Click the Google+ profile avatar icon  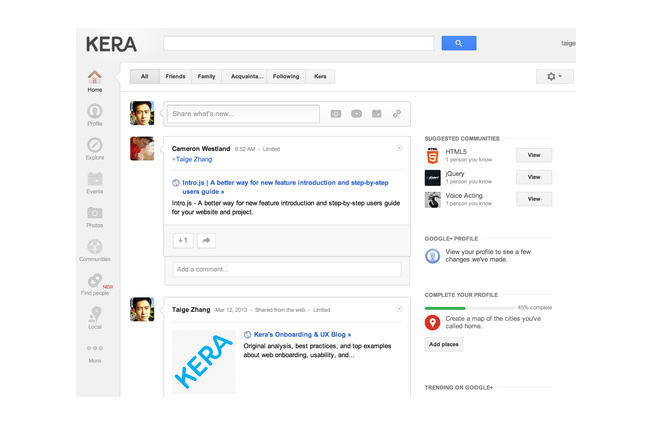click(432, 256)
